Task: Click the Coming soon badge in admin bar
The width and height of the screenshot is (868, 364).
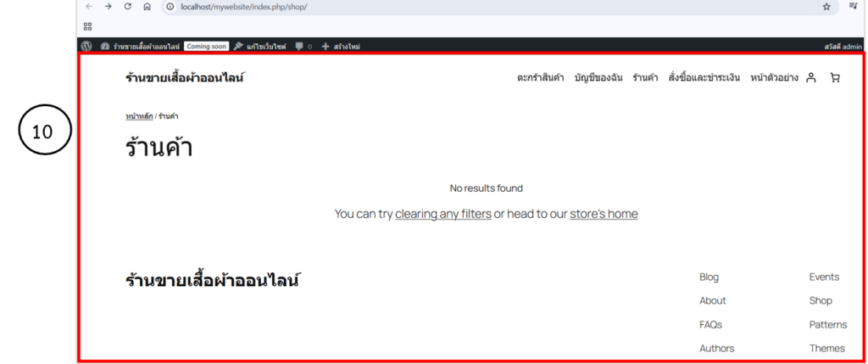Action: click(207, 46)
